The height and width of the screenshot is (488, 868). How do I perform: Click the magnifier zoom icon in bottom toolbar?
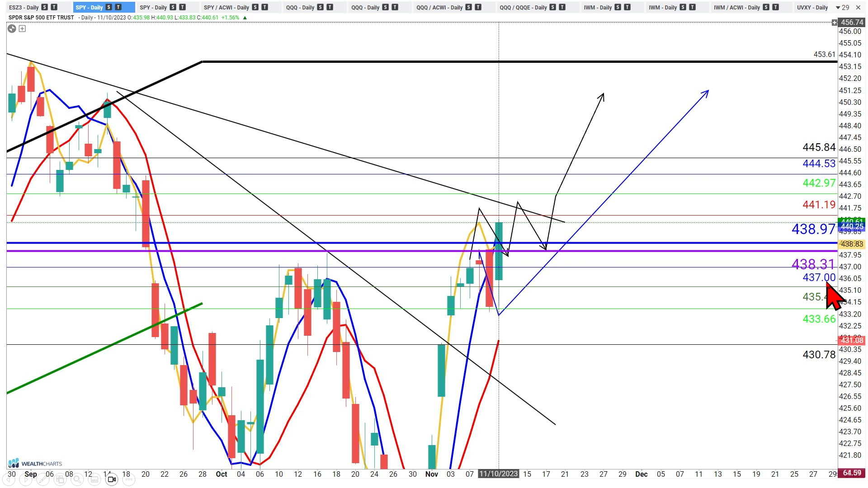coord(77,479)
